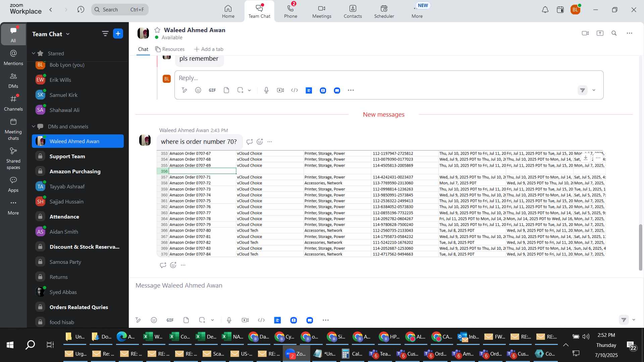644x362 pixels.
Task: Open send options dropdown at bottom right
Action: point(634,320)
